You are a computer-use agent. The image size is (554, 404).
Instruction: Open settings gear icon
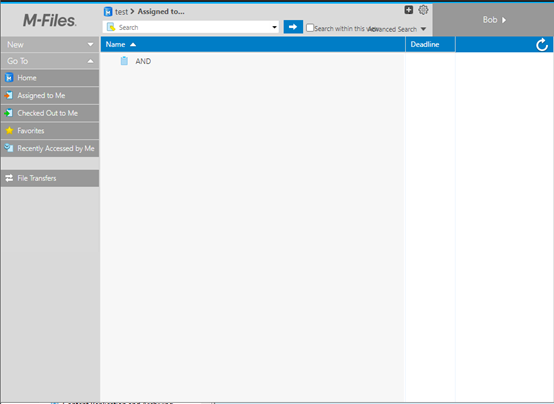[423, 10]
